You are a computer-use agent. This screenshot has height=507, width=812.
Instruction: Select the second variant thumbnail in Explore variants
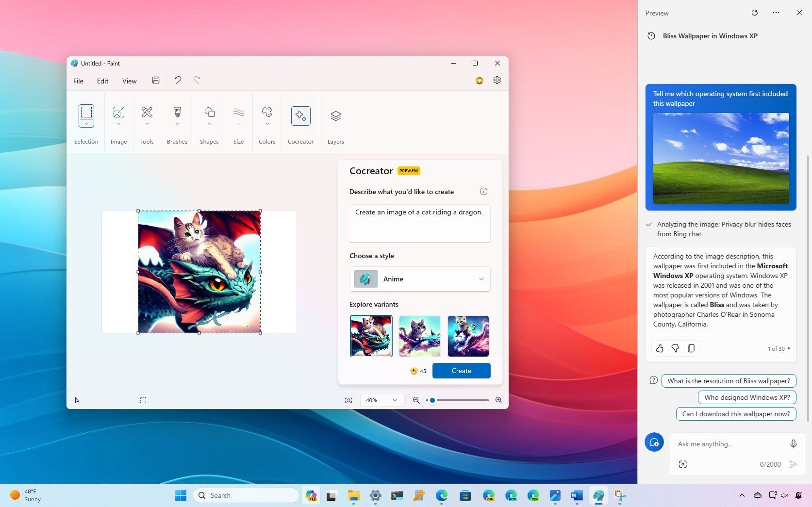(x=419, y=335)
